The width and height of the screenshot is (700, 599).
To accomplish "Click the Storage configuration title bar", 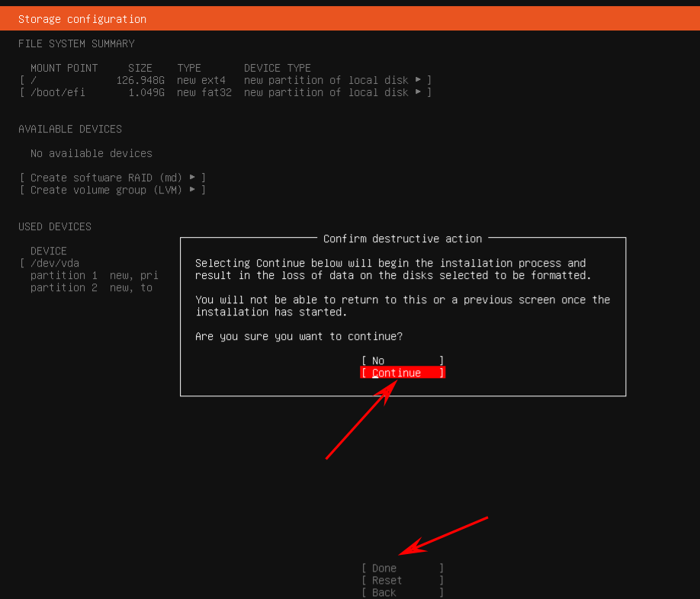I will [x=82, y=19].
